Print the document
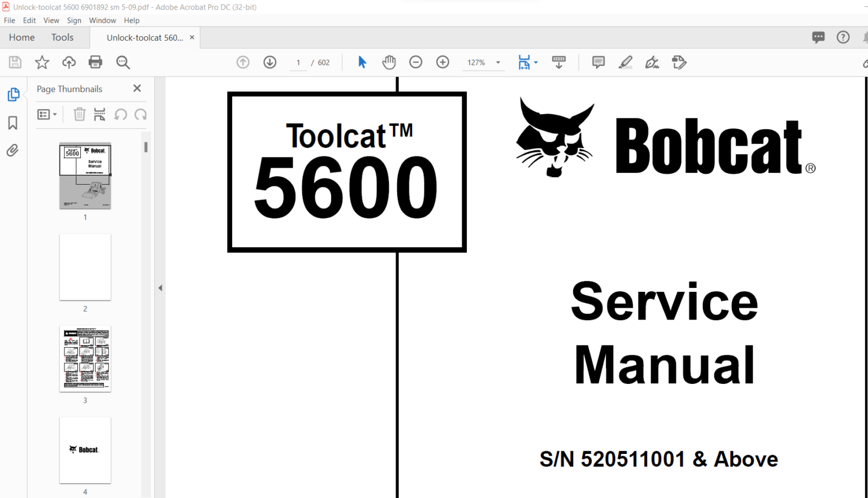The image size is (868, 498). (x=96, y=63)
